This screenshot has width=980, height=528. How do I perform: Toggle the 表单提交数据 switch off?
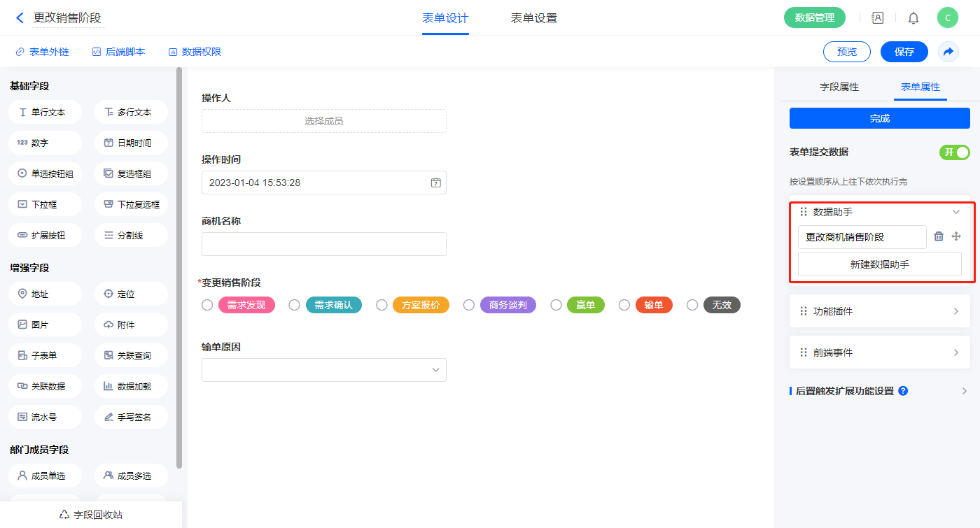pyautogui.click(x=954, y=152)
